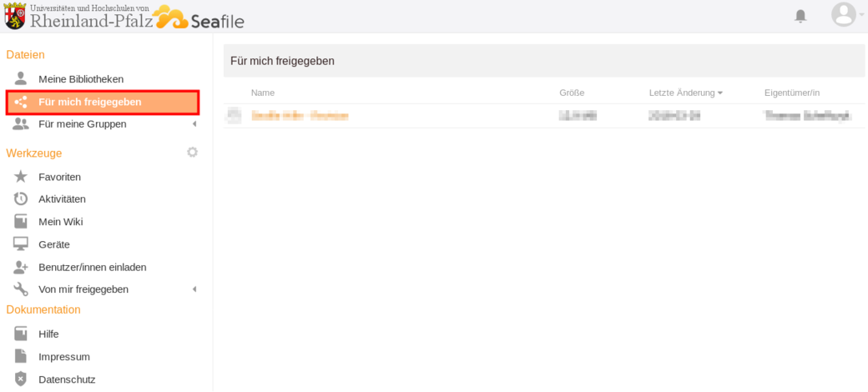Image resolution: width=868 pixels, height=392 pixels.
Task: Expand the Für meine Gruppen submenu arrow
Action: [194, 124]
